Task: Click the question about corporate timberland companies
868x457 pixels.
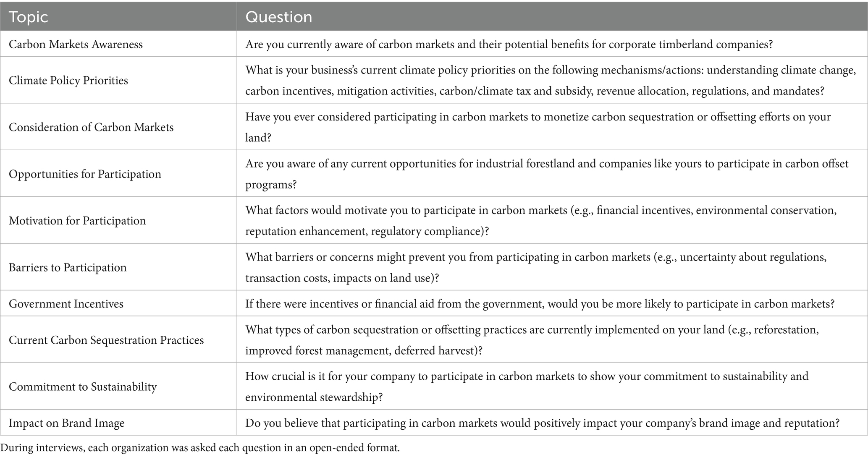Action: [509, 44]
